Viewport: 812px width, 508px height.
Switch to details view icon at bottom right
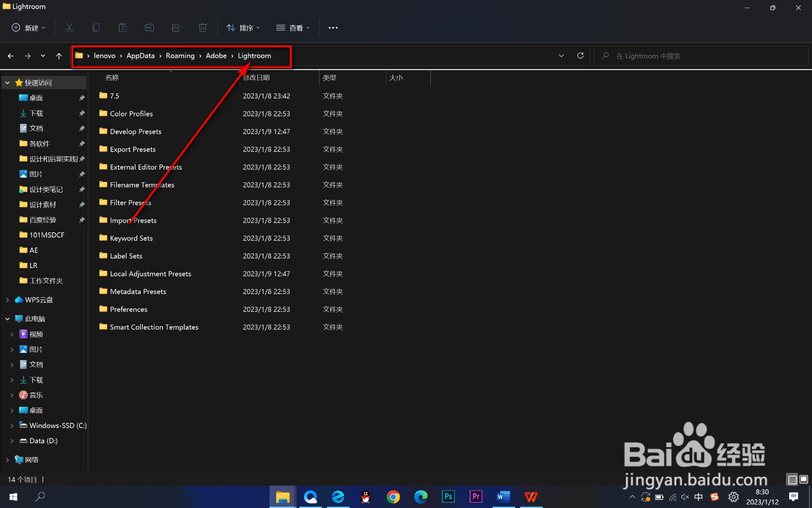[x=792, y=479]
